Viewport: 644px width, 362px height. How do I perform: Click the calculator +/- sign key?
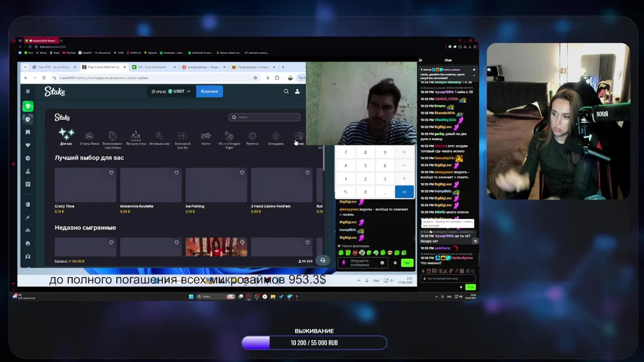click(x=346, y=192)
